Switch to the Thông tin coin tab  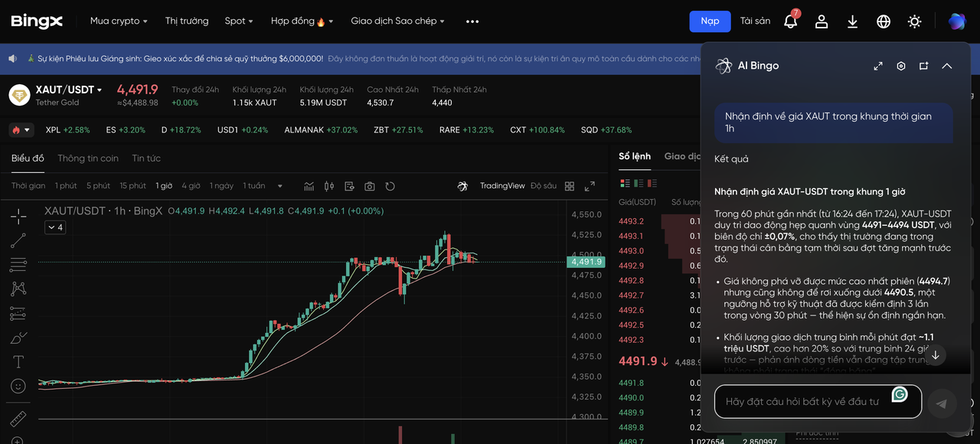[x=88, y=158]
